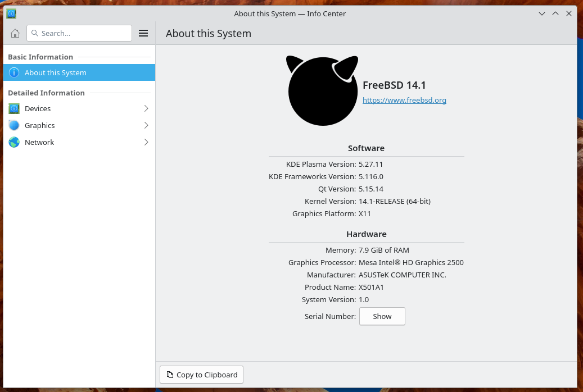Open the Devices section
Viewport: 583px width, 392px height.
point(79,108)
